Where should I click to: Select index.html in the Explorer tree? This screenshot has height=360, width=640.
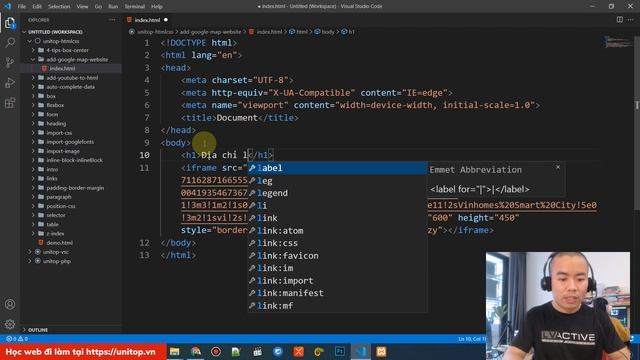62,69
